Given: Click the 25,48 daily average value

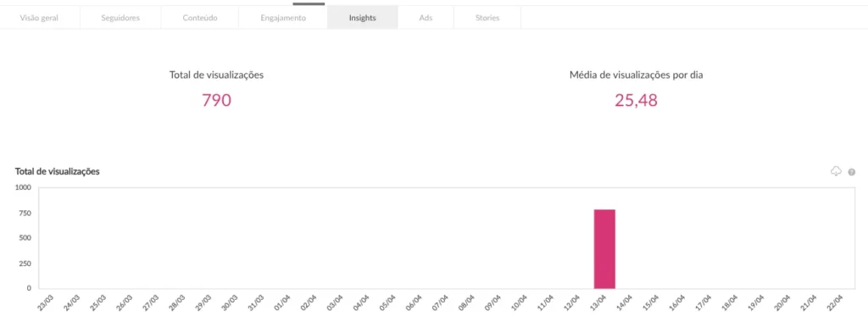Looking at the screenshot, I should point(636,100).
